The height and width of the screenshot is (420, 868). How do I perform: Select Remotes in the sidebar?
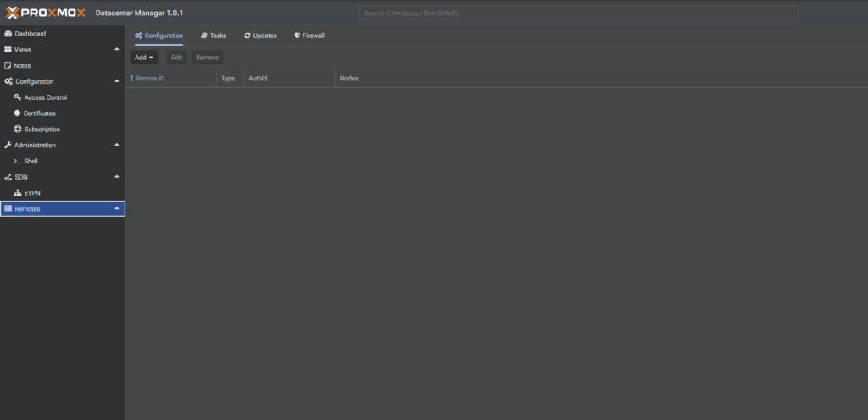63,208
